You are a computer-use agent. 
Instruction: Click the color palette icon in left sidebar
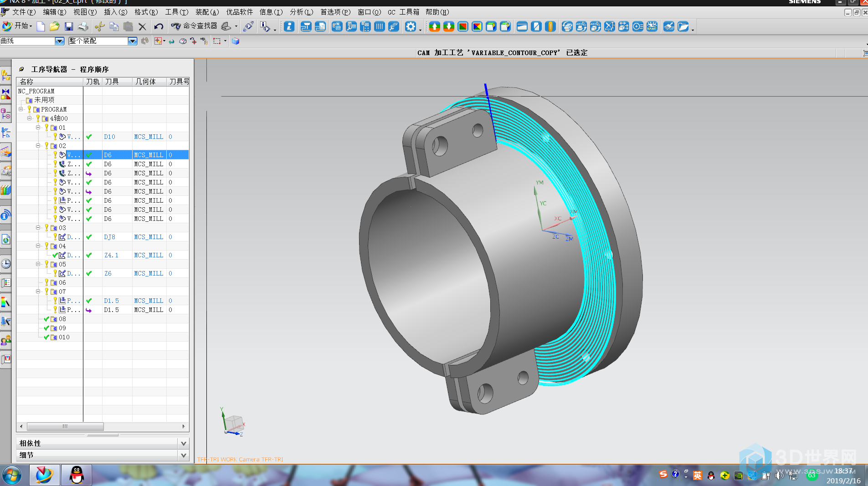[5, 302]
